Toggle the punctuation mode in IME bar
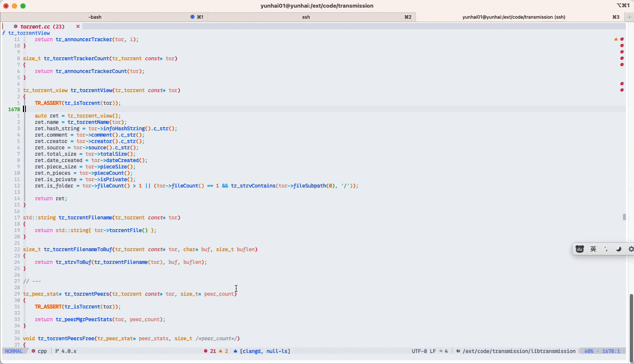Viewport: 634px width, 364px height. pyautogui.click(x=606, y=249)
